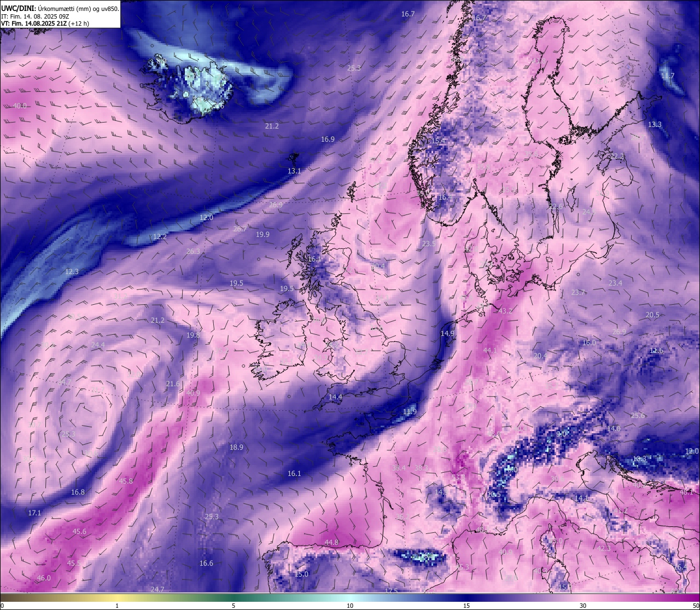The image size is (700, 610).
Task: Select the 'IT: Fim. 14. 08. 2025 09Z' line
Action: tap(34, 16)
